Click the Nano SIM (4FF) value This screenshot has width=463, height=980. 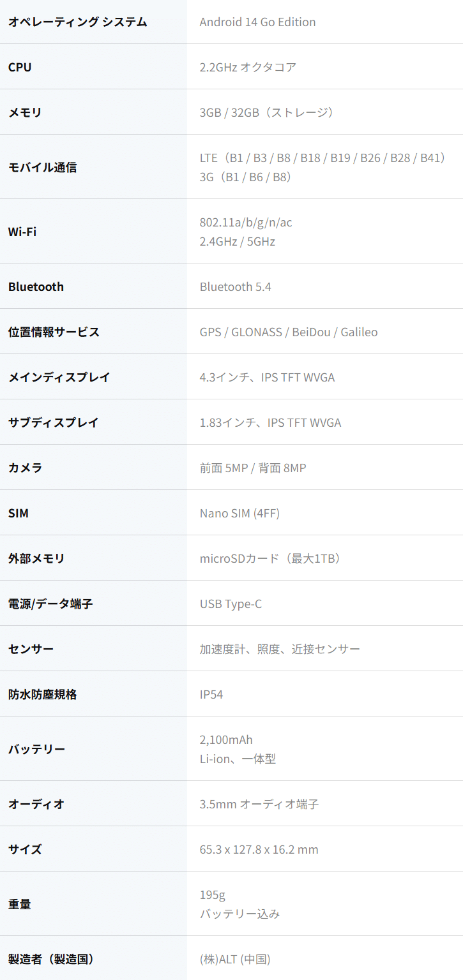point(239,514)
